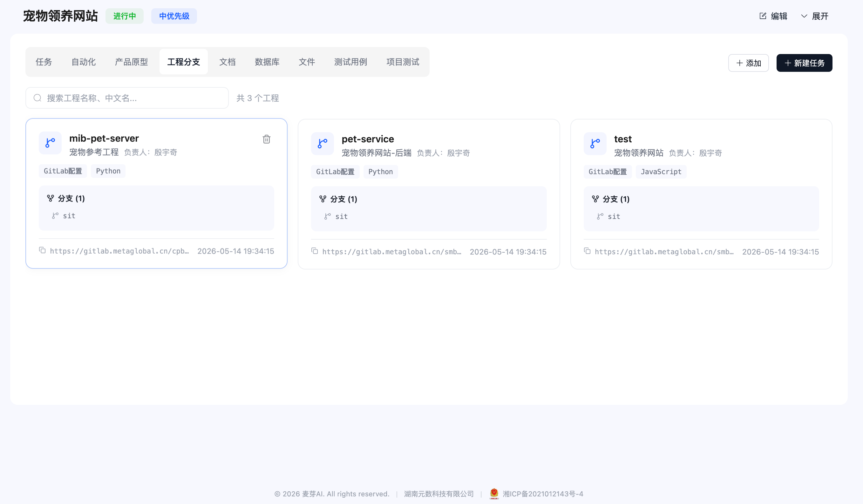This screenshot has width=863, height=504.
Task: Open the 产品原型 tab
Action: (132, 62)
